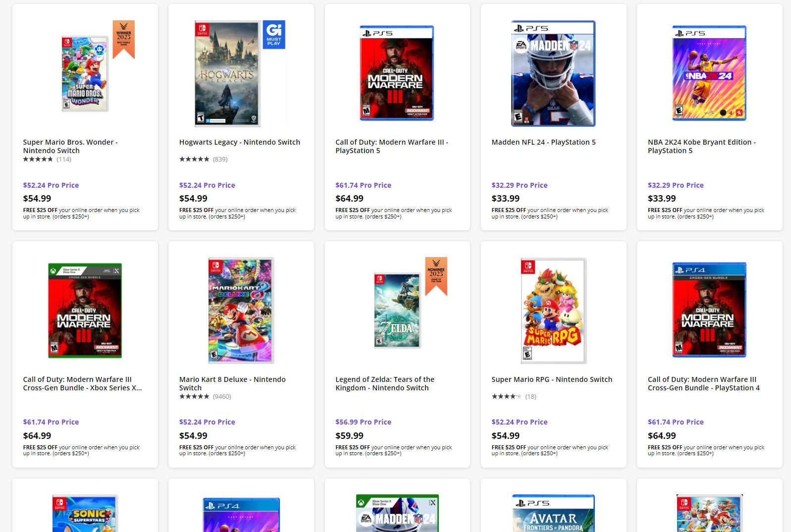Open Avatar Frontiers of Pandora PS5 cover

click(553, 513)
